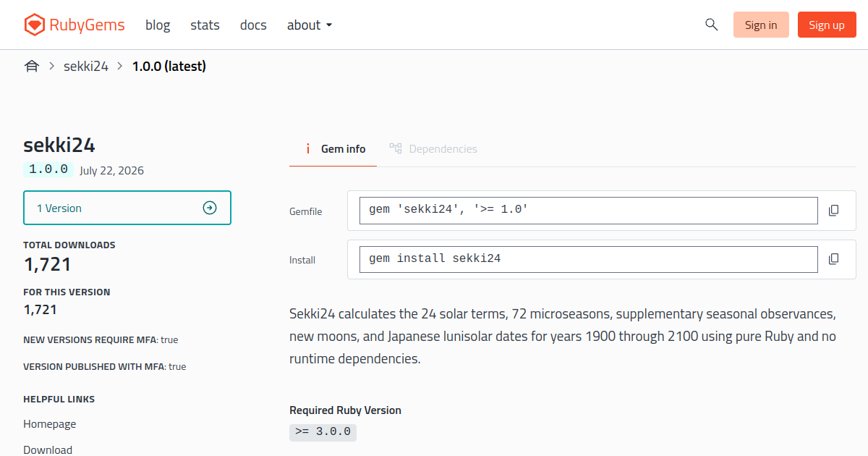868x456 pixels.
Task: Open the Download helpful link
Action: point(48,449)
